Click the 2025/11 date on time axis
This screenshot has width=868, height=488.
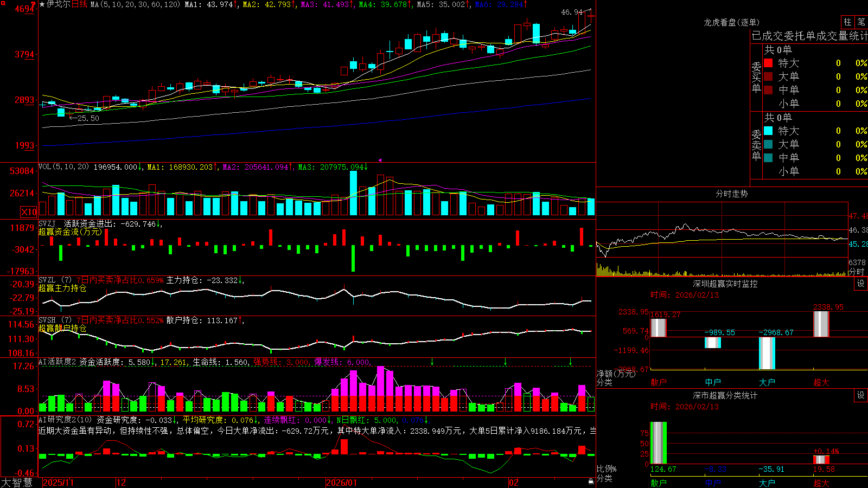58,483
